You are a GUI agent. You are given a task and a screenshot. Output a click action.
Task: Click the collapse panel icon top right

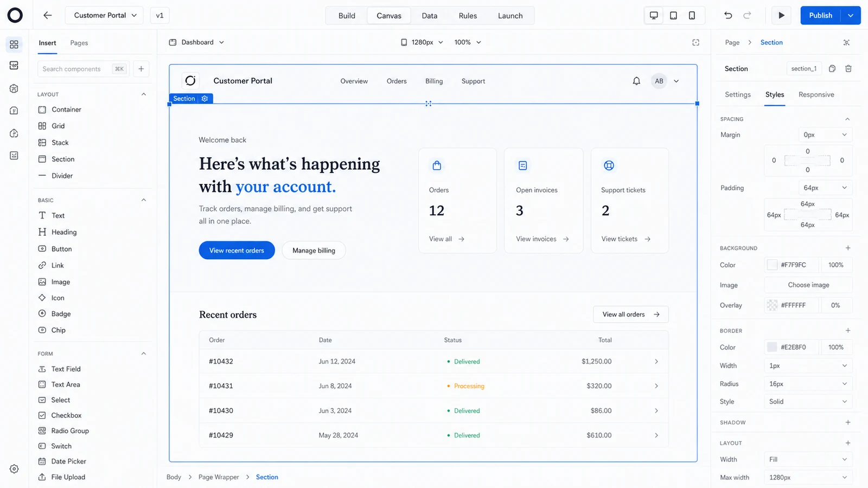tap(846, 42)
